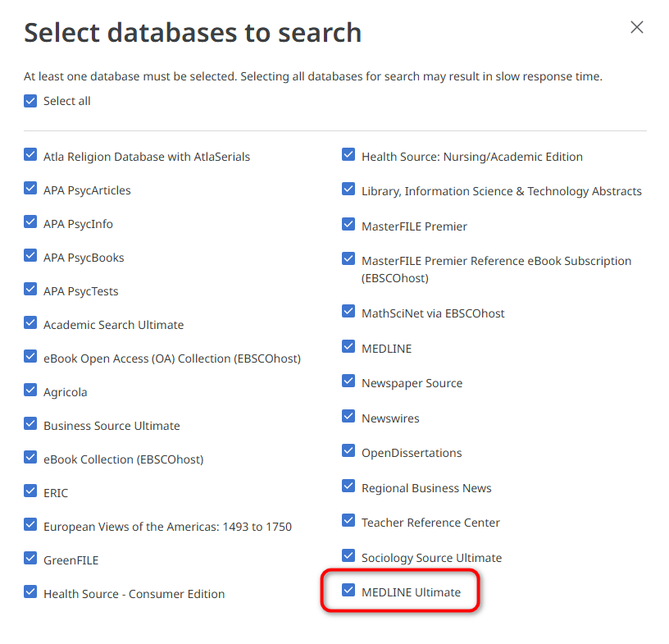Uncheck the highlighted MEDLINE Ultimate checkbox
669x644 pixels.
348,591
